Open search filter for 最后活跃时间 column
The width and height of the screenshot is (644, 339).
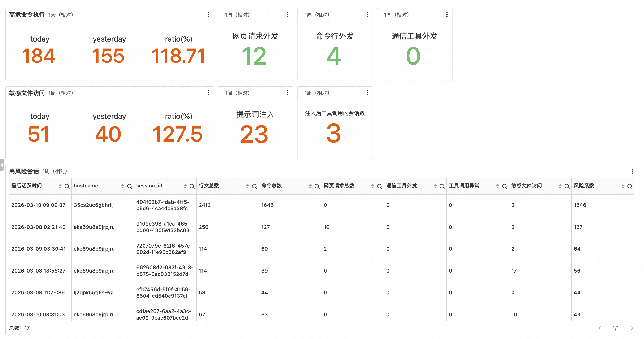pyautogui.click(x=67, y=186)
